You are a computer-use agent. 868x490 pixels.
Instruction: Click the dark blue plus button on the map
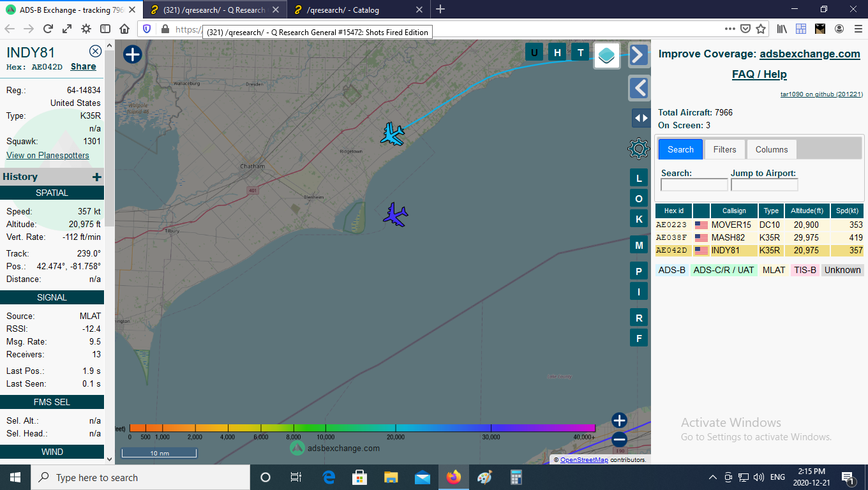tap(132, 55)
